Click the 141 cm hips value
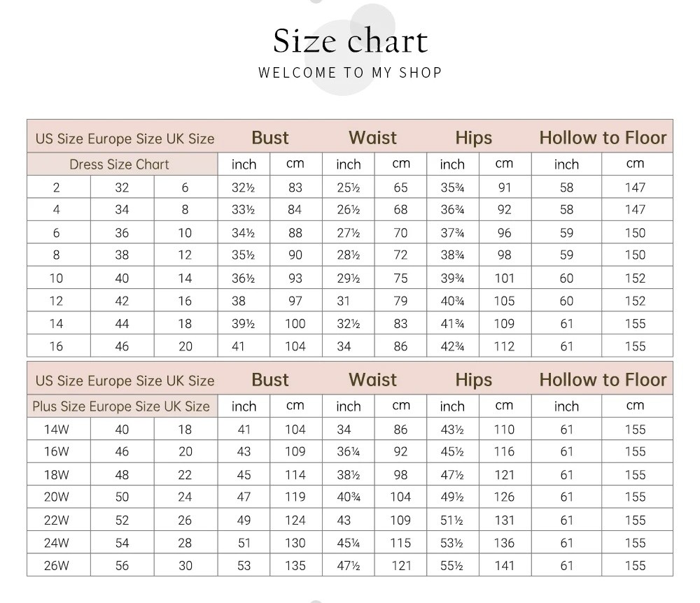This screenshot has width=700, height=603. 504,565
